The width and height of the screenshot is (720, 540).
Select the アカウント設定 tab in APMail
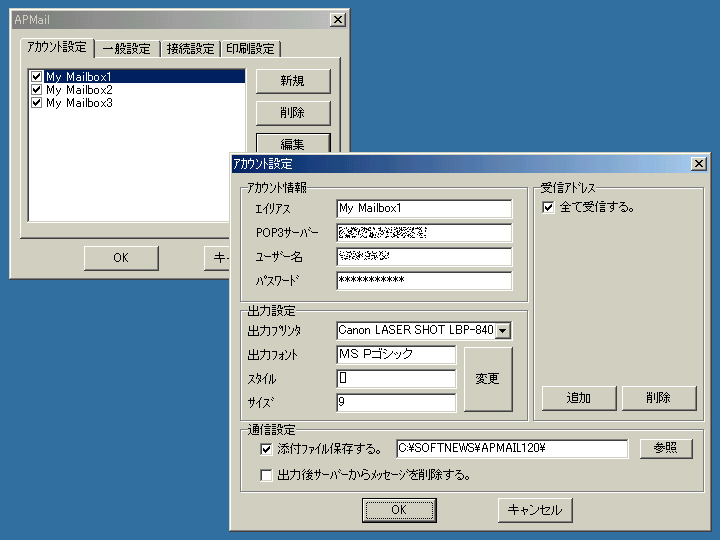[x=57, y=47]
